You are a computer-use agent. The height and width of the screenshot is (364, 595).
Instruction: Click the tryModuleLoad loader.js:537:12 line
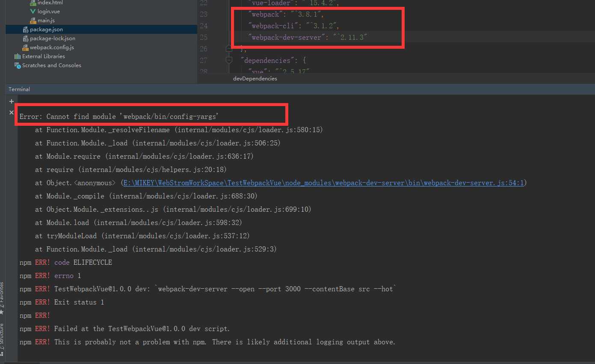(x=142, y=236)
